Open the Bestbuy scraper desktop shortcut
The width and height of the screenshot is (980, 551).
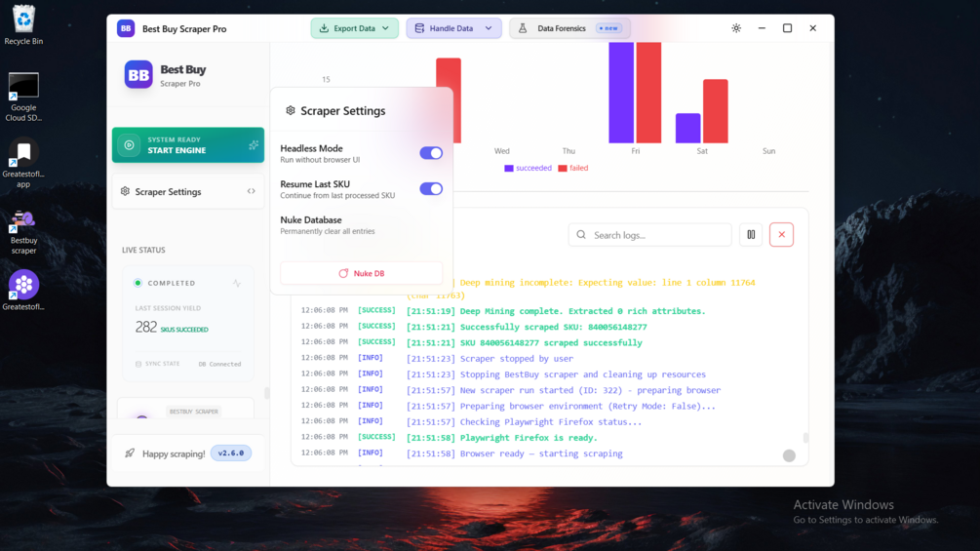click(x=23, y=232)
